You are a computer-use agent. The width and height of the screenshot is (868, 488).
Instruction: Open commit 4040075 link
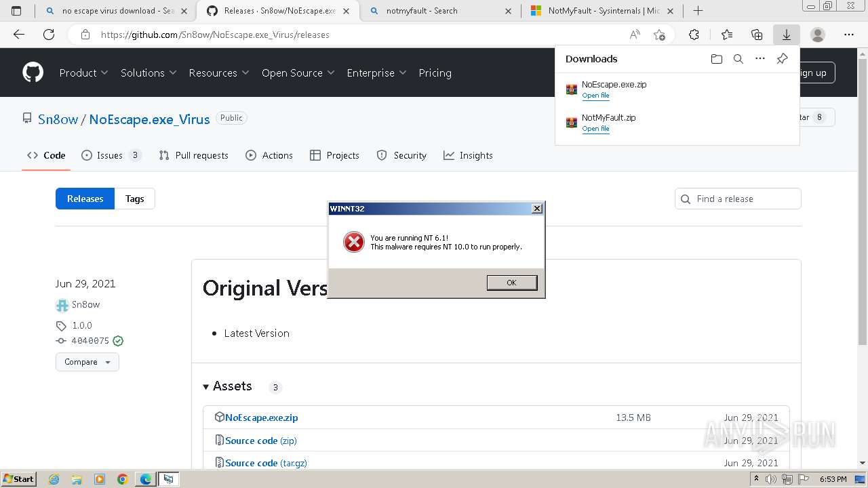tap(90, 341)
